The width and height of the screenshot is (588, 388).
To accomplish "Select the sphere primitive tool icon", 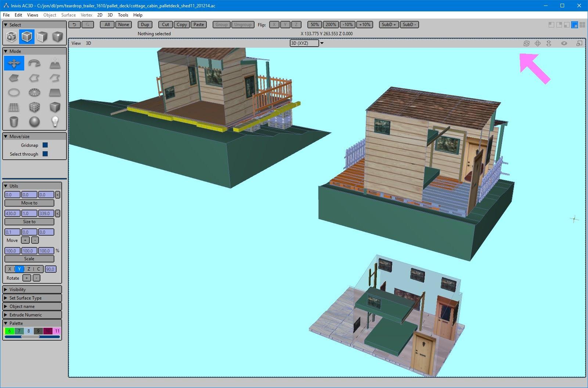I will [x=35, y=122].
